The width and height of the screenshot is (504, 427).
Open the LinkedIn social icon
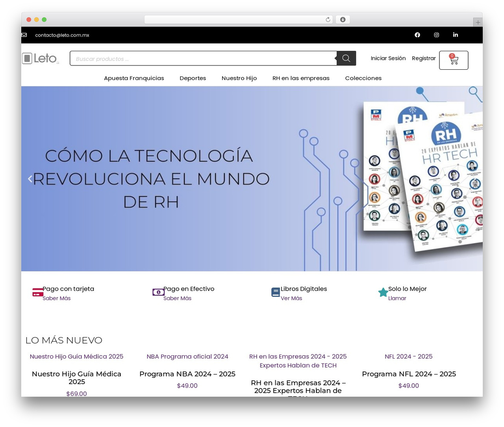pyautogui.click(x=456, y=35)
